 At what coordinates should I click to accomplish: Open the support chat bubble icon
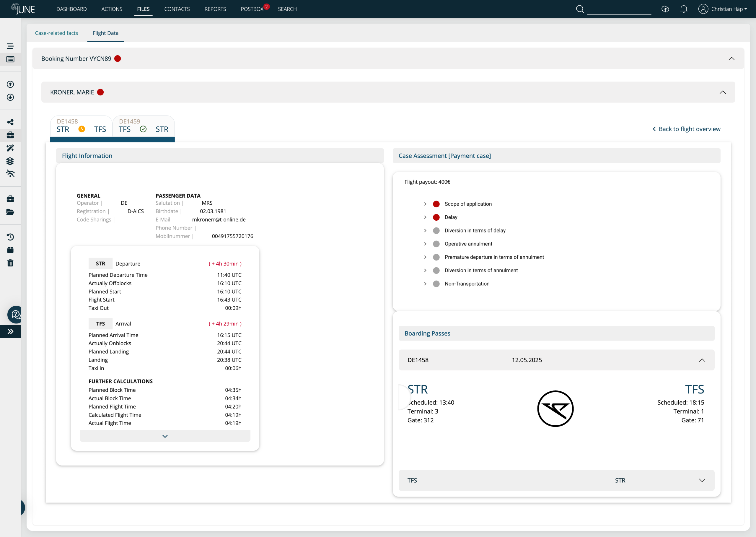[x=15, y=314]
